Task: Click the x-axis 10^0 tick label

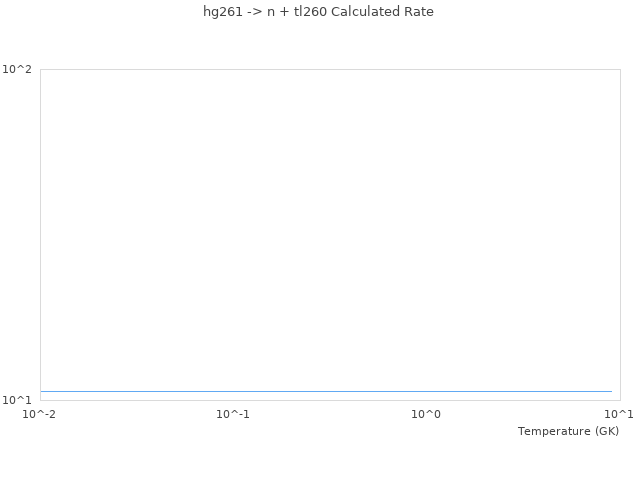Action: click(426, 414)
